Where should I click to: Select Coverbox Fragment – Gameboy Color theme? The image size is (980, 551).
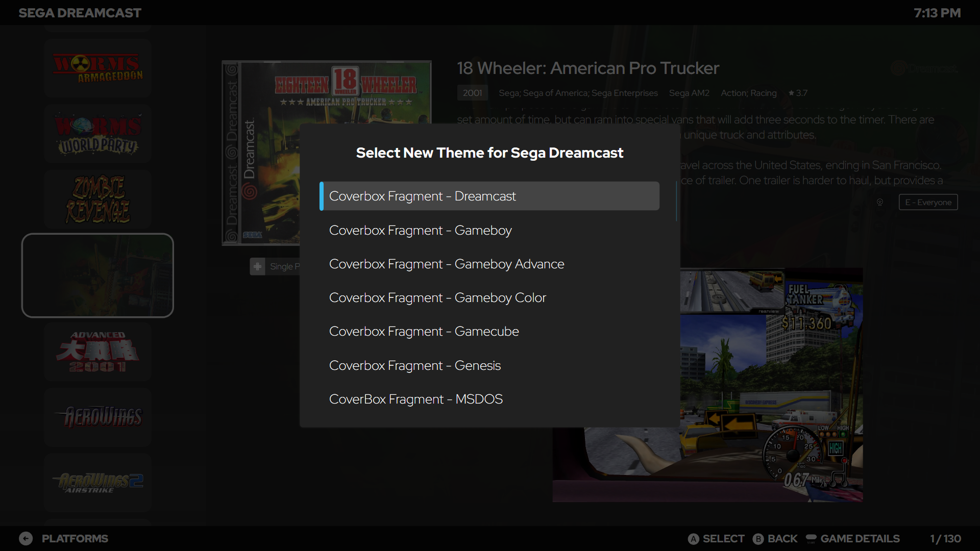(x=489, y=297)
